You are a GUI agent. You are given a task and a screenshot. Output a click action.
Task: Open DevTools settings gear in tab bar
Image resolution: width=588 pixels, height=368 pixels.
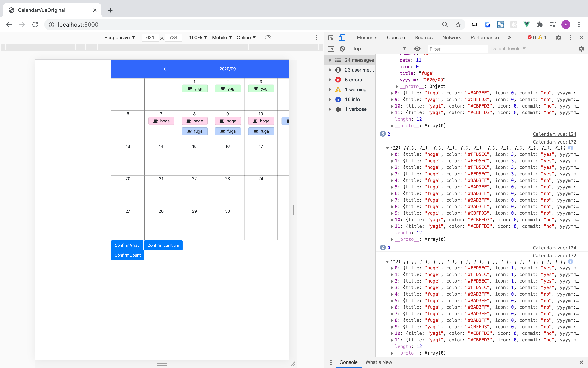pos(559,37)
